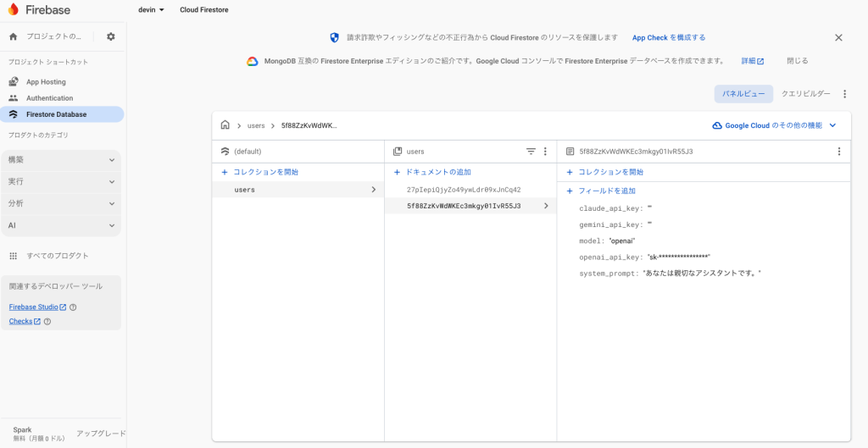Open the document panel three-dot menu
Screen dimensions: 868x448
(838, 152)
